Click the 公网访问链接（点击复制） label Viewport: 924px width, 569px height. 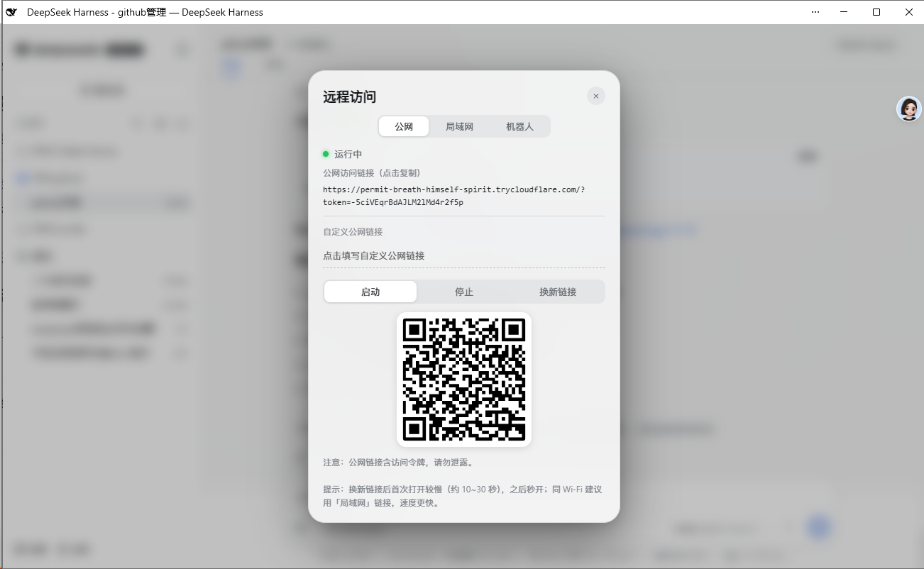372,172
